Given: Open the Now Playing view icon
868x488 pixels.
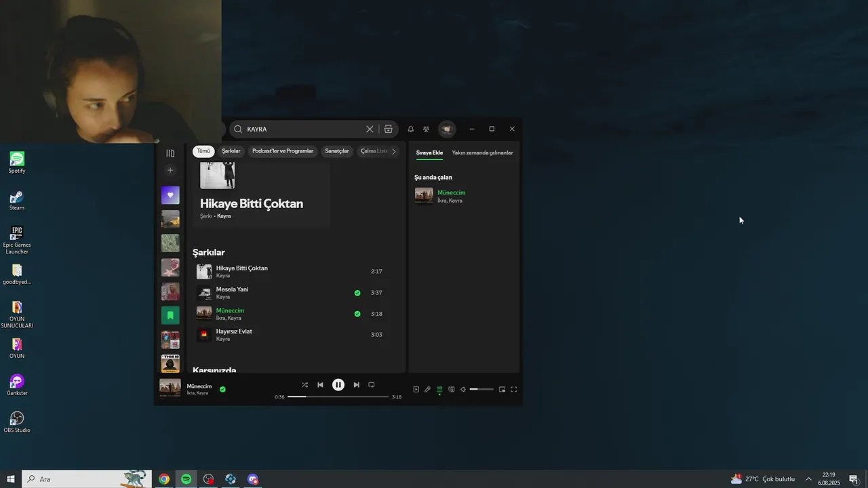Looking at the screenshot, I should tap(416, 389).
